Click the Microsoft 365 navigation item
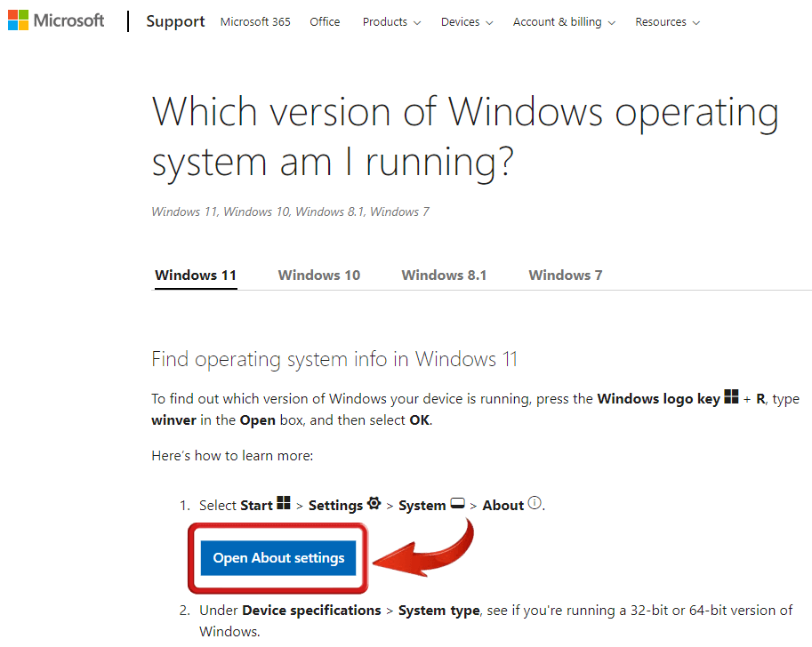This screenshot has width=812, height=647. coord(255,22)
